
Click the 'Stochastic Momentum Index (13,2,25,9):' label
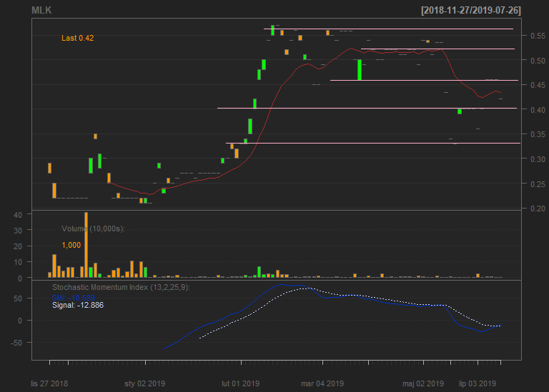pyautogui.click(x=121, y=288)
